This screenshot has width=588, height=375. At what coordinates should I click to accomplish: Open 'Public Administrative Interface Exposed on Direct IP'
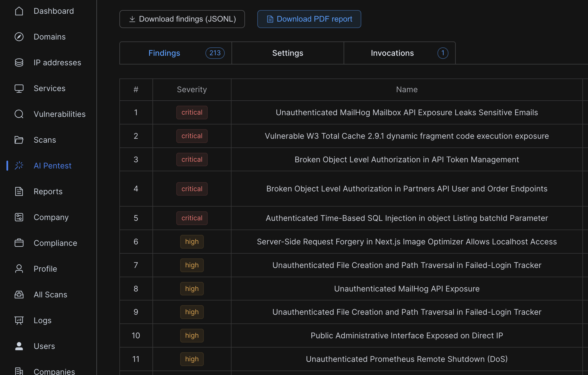click(407, 335)
